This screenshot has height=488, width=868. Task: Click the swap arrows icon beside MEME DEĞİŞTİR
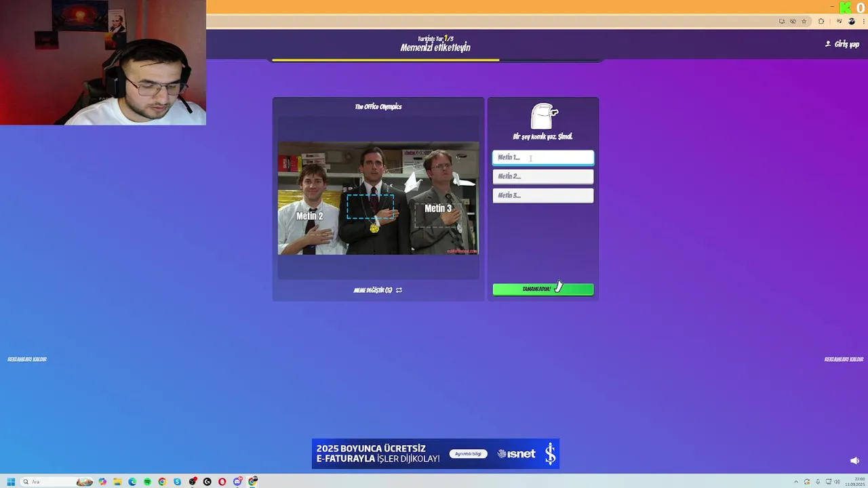pos(399,290)
